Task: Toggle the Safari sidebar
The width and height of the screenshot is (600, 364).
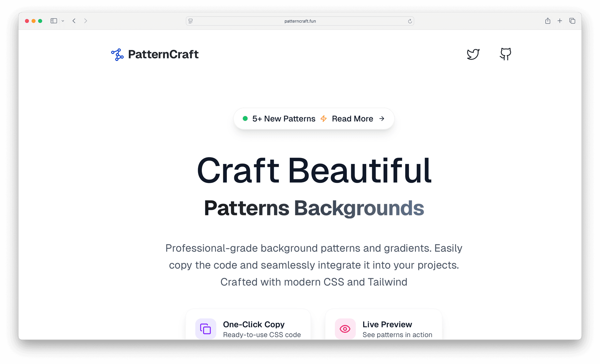Action: pyautogui.click(x=54, y=21)
